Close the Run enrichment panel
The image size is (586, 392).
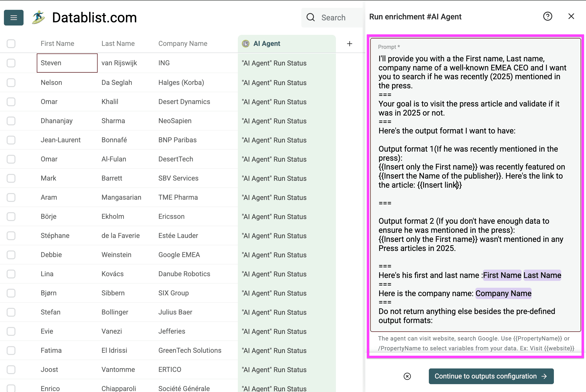coord(571,16)
